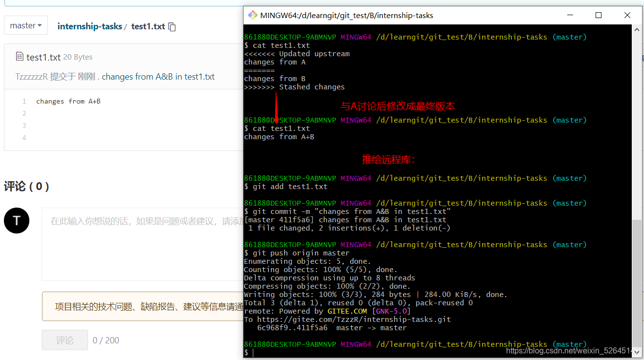The width and height of the screenshot is (644, 360).
Task: Click terminal output "6c968f9..411f5a6 master -> master"
Action: (332, 328)
